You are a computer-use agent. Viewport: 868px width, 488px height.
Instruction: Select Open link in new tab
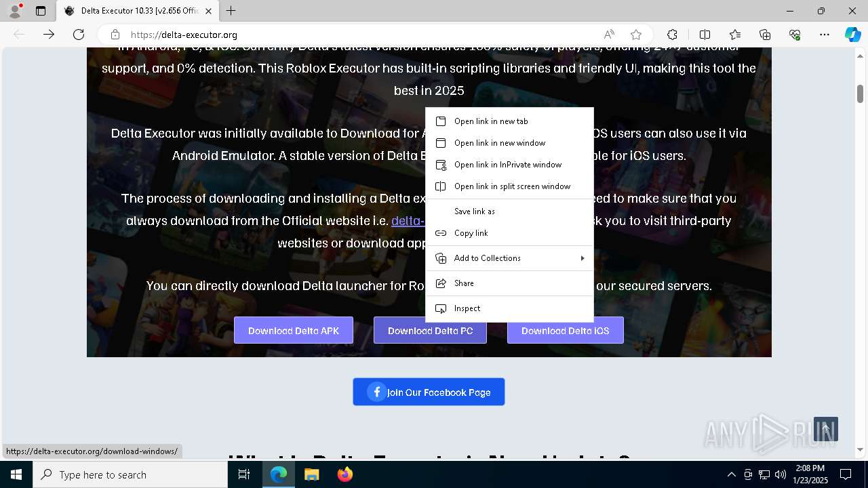509,121
